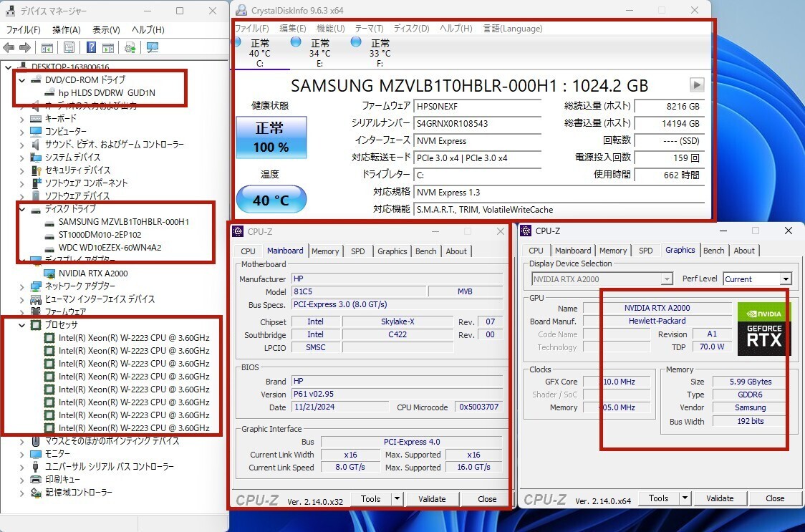Open the 言語(Language) menu in CrystalDiskInfo
The height and width of the screenshot is (532, 805).
pos(513,28)
